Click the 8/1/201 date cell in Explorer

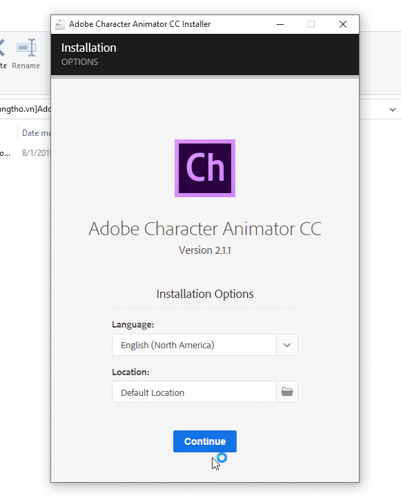click(x=36, y=153)
